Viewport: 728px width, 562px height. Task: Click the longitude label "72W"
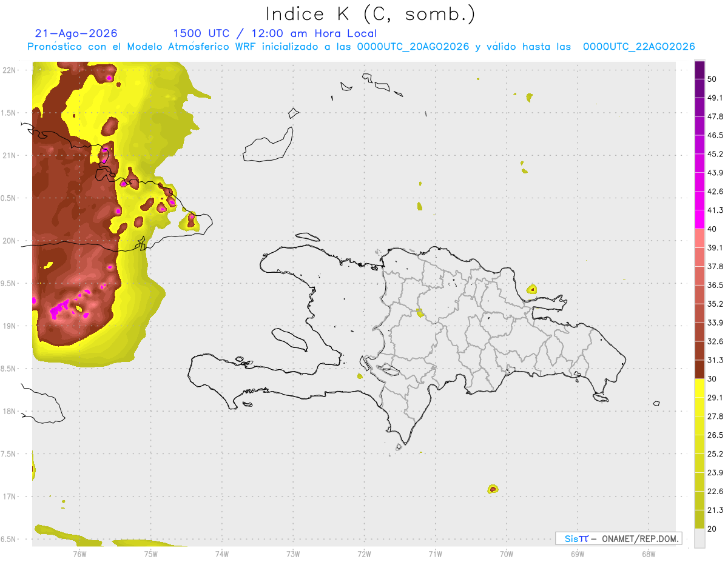[x=364, y=554]
